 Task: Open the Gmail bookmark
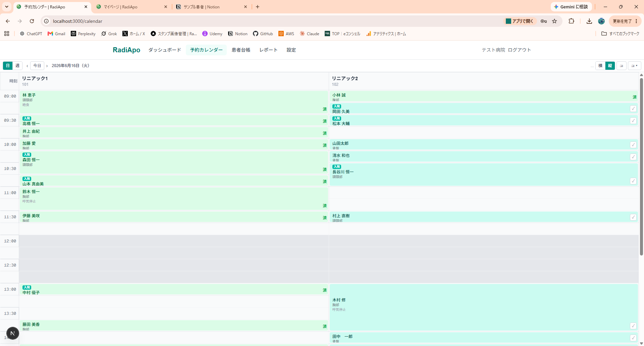click(56, 34)
